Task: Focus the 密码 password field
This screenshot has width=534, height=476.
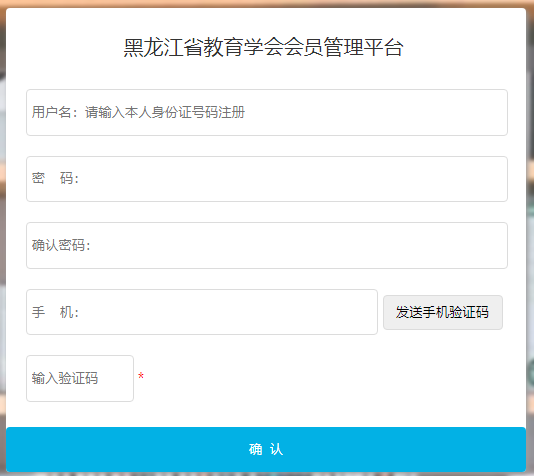Action: tap(267, 179)
